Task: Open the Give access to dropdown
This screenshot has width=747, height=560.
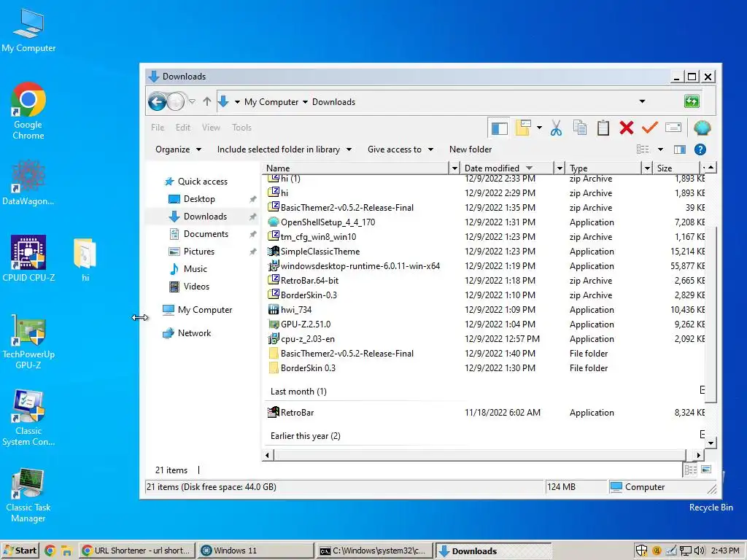Action: (x=400, y=149)
